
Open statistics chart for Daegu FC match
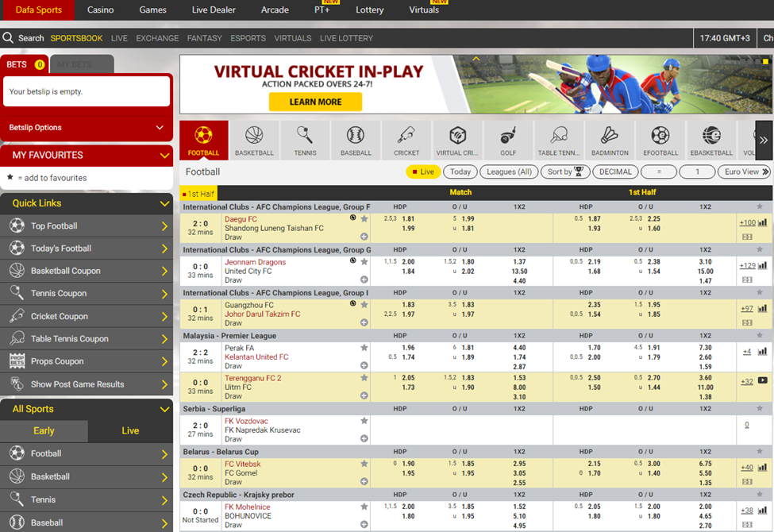point(763,223)
